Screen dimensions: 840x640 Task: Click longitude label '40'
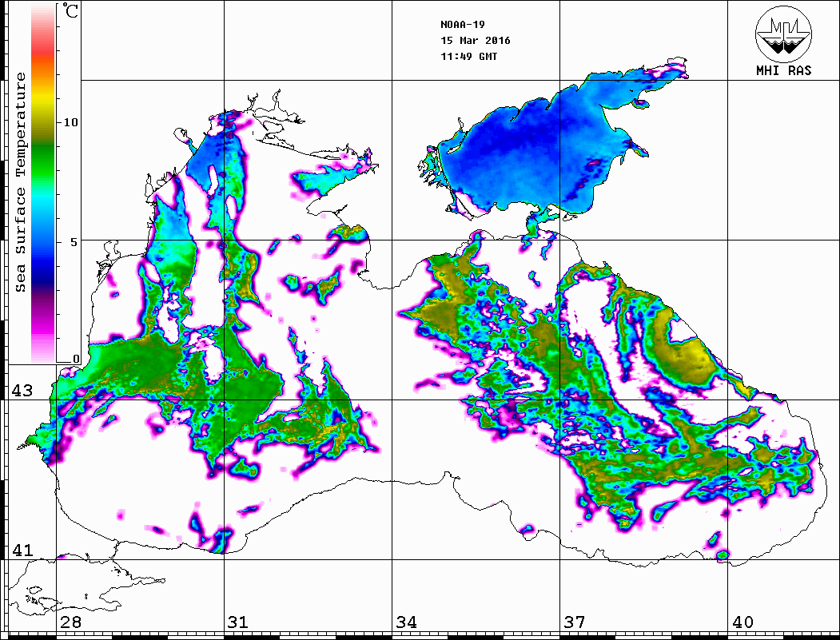pyautogui.click(x=742, y=622)
